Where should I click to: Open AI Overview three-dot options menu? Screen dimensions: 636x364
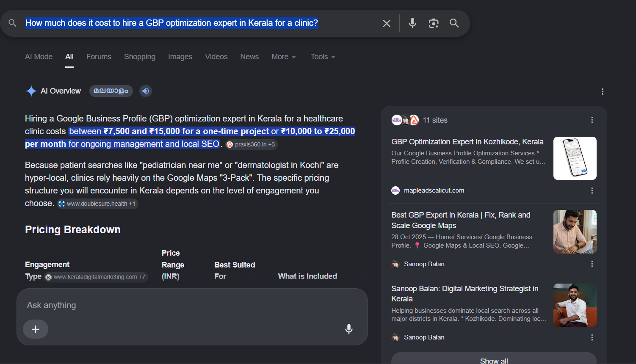pos(603,91)
